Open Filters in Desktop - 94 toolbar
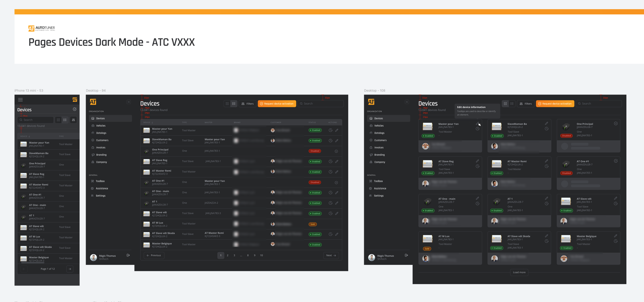Viewport: 644px width, 302px height. [x=248, y=104]
